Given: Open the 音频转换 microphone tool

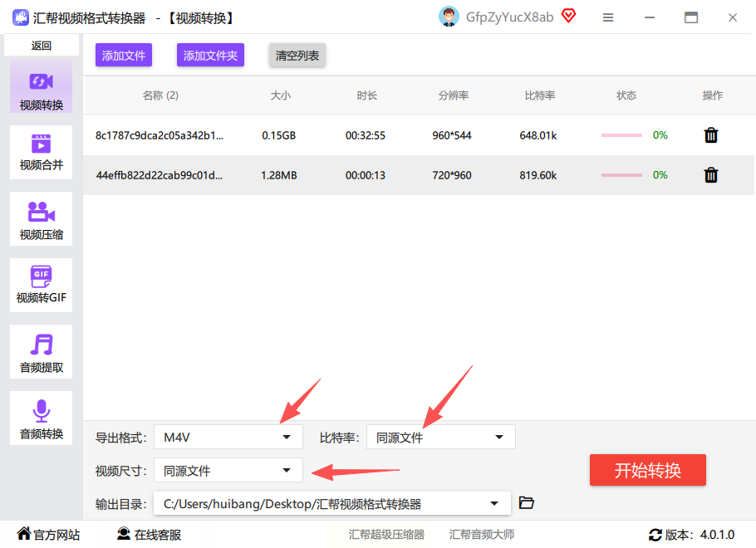Looking at the screenshot, I should tap(41, 418).
